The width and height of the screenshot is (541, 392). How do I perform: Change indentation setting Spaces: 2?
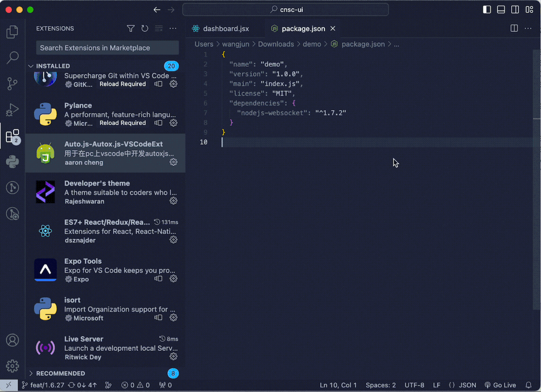pyautogui.click(x=380, y=385)
